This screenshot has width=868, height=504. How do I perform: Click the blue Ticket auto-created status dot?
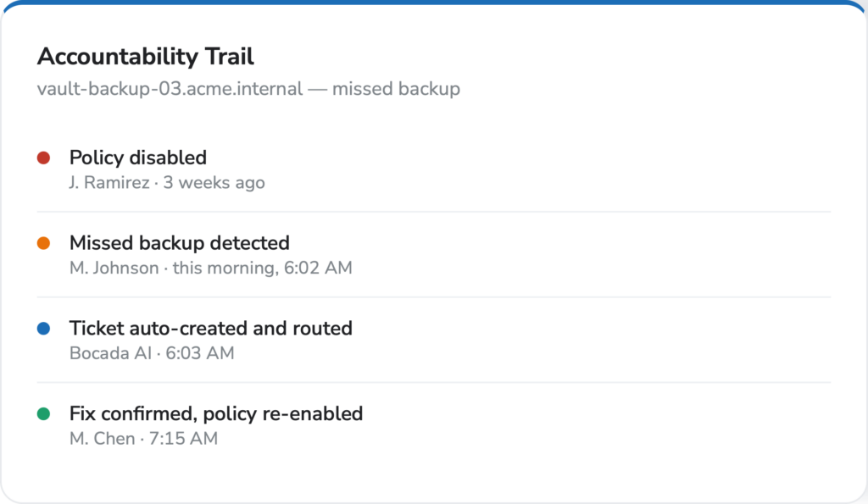tap(44, 329)
